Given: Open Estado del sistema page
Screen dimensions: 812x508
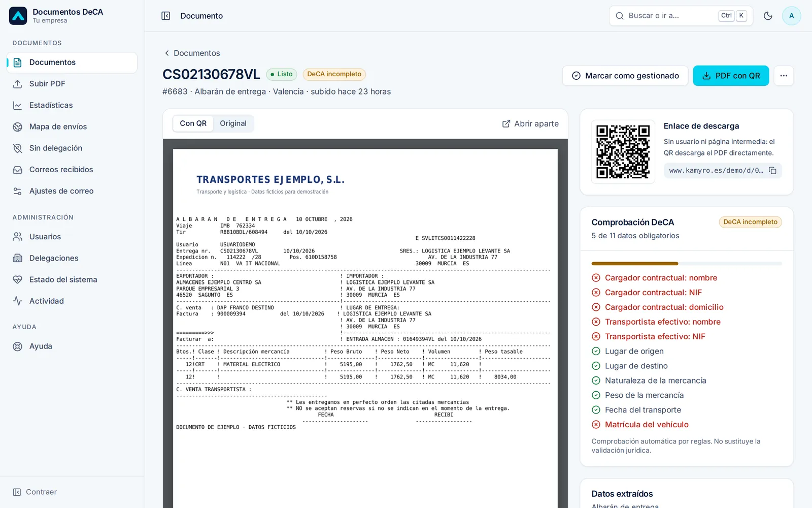Looking at the screenshot, I should pos(72,279).
